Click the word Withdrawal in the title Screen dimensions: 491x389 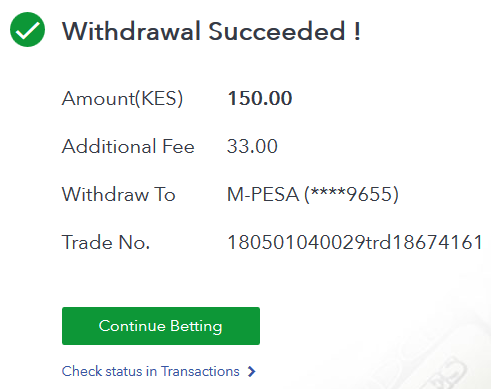click(131, 31)
